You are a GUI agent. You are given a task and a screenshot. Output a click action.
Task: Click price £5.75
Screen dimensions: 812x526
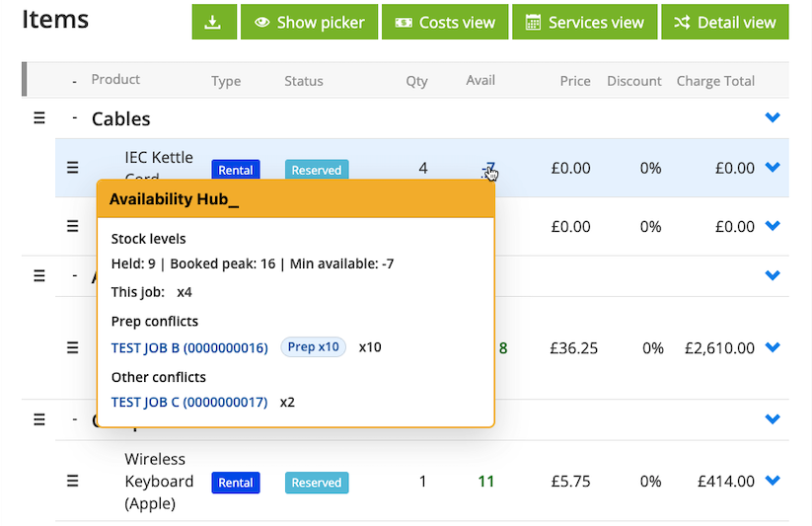[x=570, y=482]
